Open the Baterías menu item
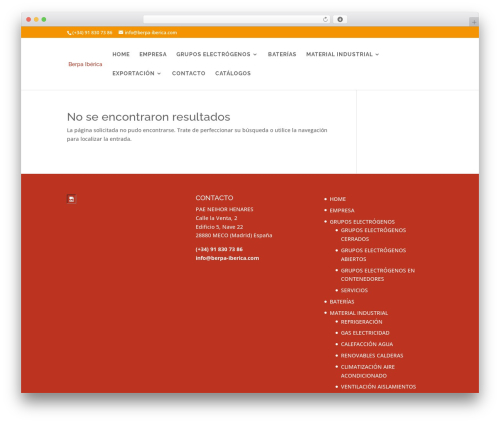 [282, 54]
